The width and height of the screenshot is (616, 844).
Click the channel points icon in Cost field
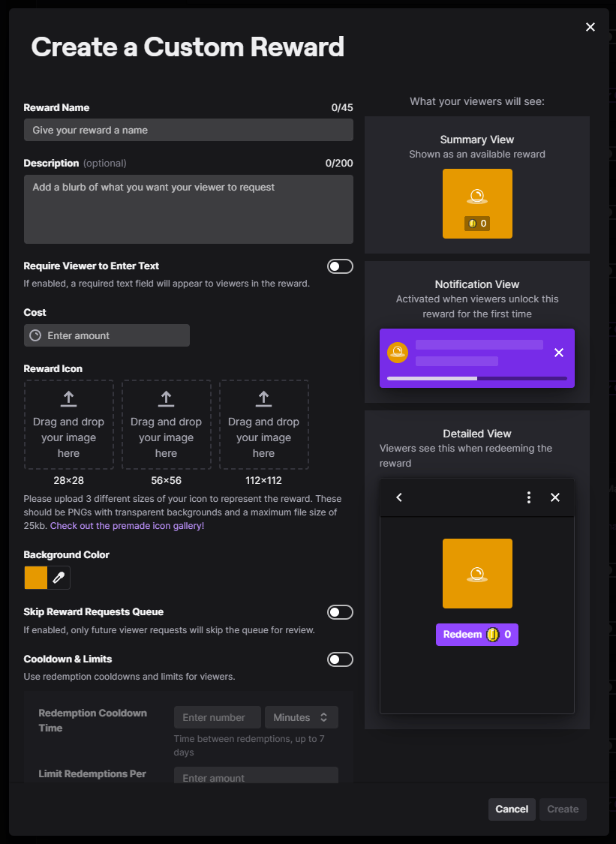35,335
